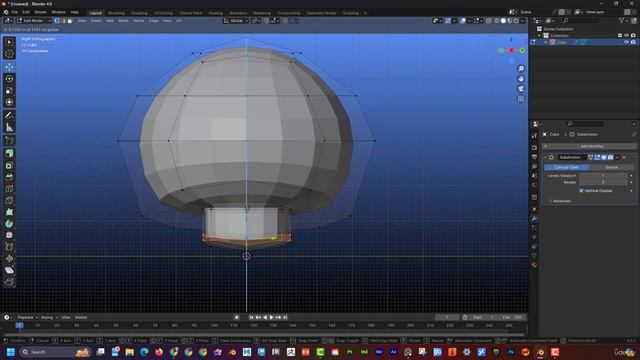Select the Edge Slide tool
Viewport: 640px width, 360px height.
click(9, 247)
